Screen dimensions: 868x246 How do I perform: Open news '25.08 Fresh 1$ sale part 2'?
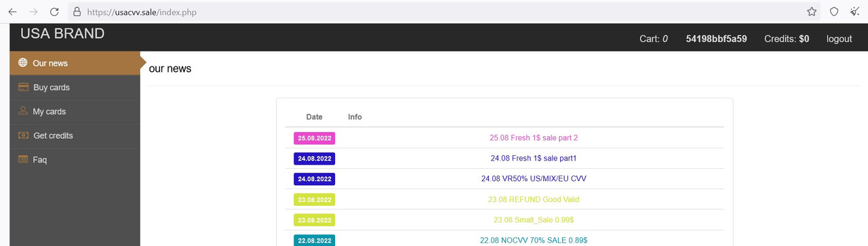(x=534, y=138)
